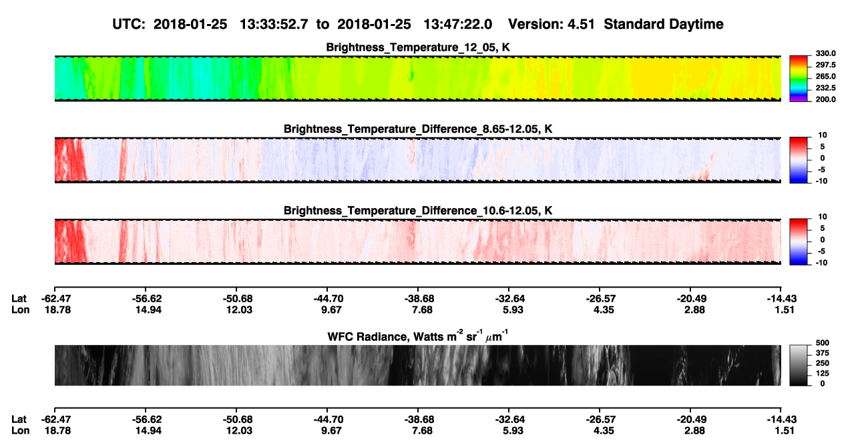This screenshot has height=445, width=868.
Task: Click latitude '-62.47' under the 10.6-12.05 panel
Action: point(55,299)
